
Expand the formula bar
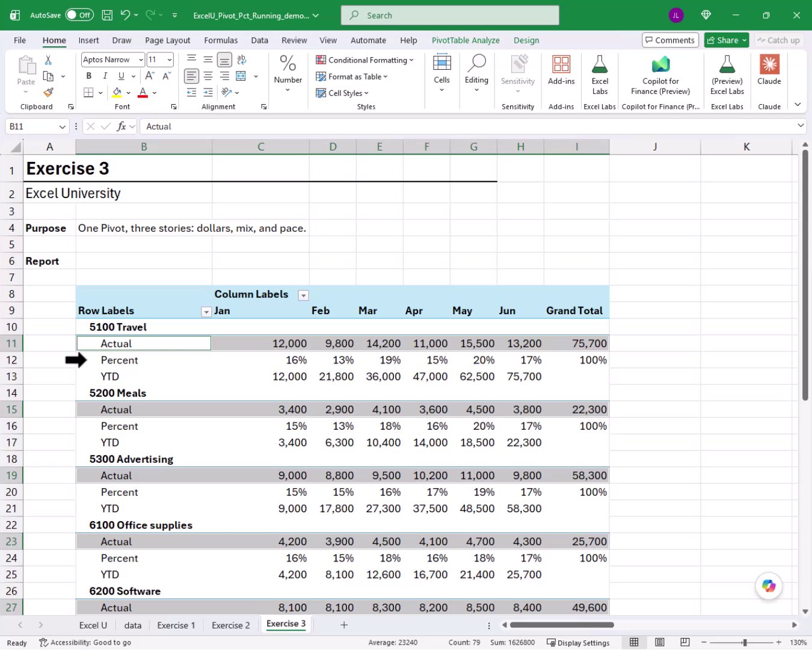pyautogui.click(x=801, y=126)
